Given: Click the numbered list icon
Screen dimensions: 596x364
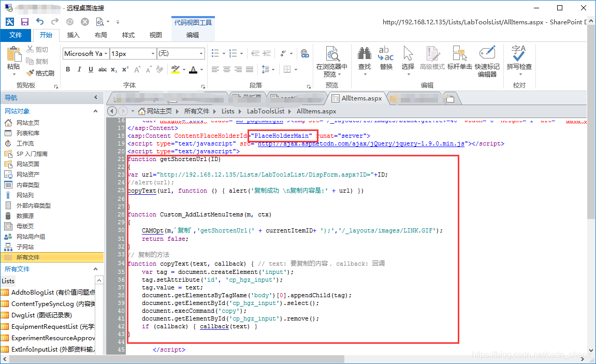Looking at the screenshot, I should 233,53.
